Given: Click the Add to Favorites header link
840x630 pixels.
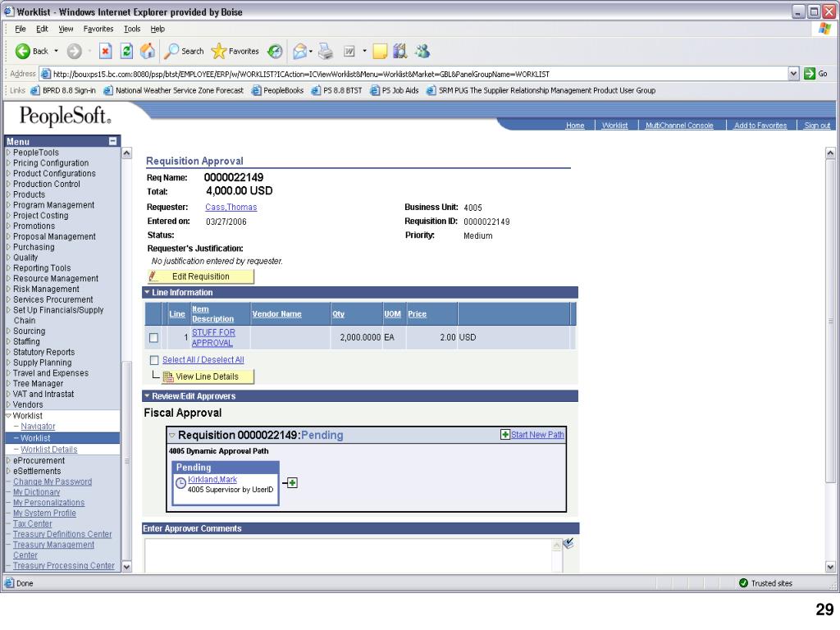Looking at the screenshot, I should pyautogui.click(x=760, y=126).
